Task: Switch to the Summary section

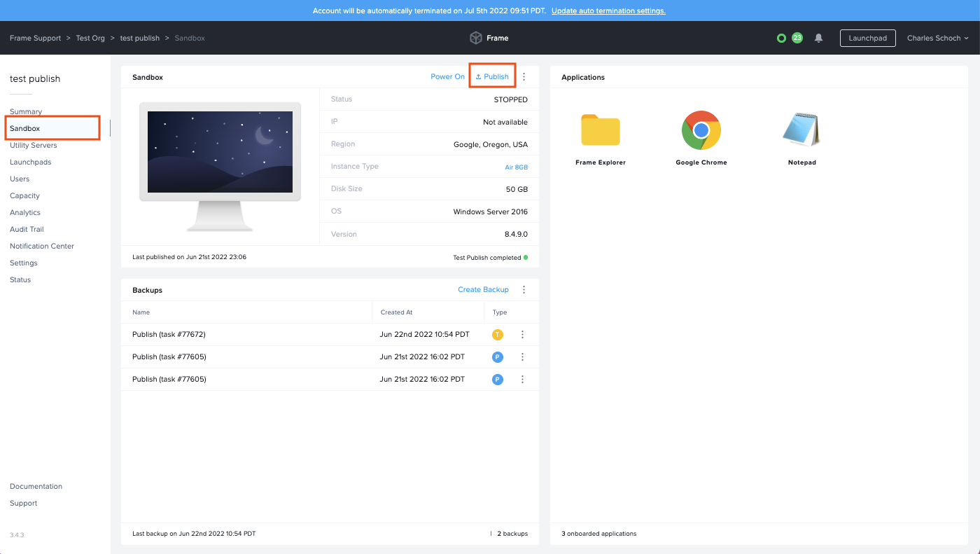Action: [26, 111]
